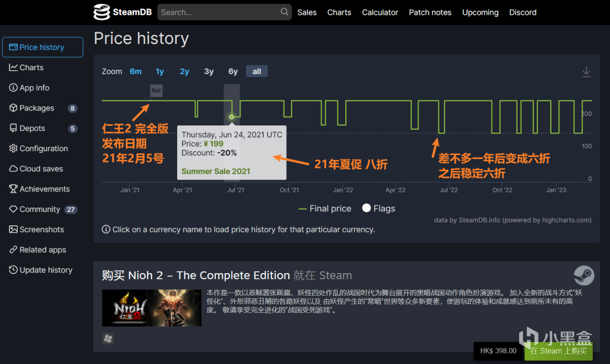Click the highlighted Jun 24 2021 data point

pos(232,117)
